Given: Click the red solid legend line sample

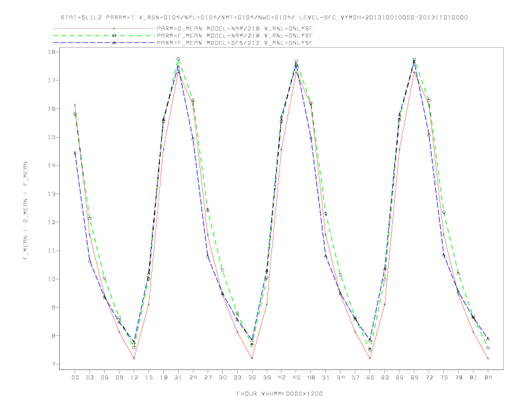Looking at the screenshot, I should point(104,28).
